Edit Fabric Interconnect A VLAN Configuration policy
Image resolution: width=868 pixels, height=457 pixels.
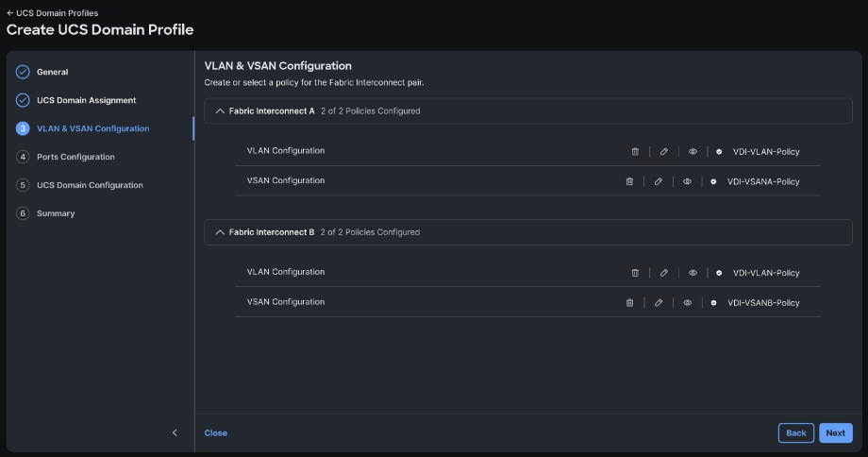(x=663, y=151)
